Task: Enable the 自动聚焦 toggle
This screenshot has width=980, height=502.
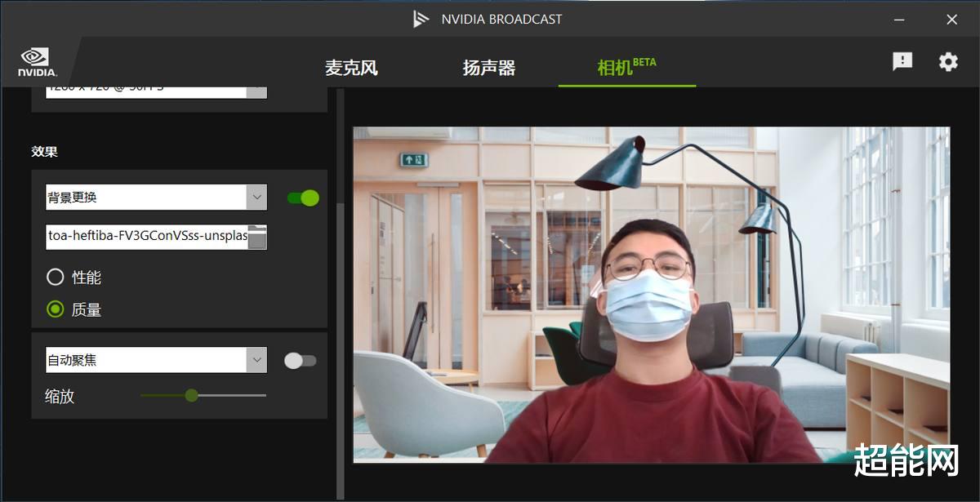Action: click(299, 359)
